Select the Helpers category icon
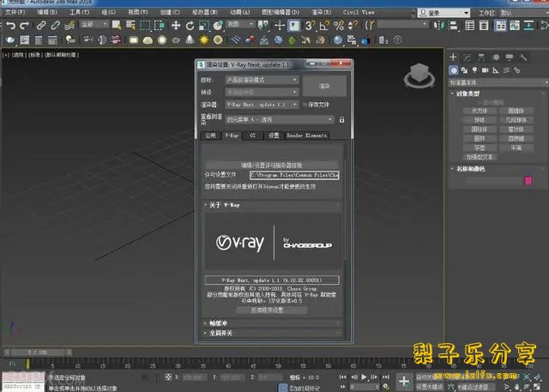 click(x=496, y=70)
